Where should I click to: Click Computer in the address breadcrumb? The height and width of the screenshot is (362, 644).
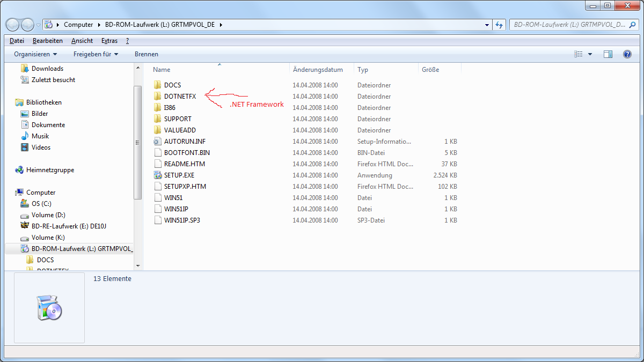tap(78, 25)
